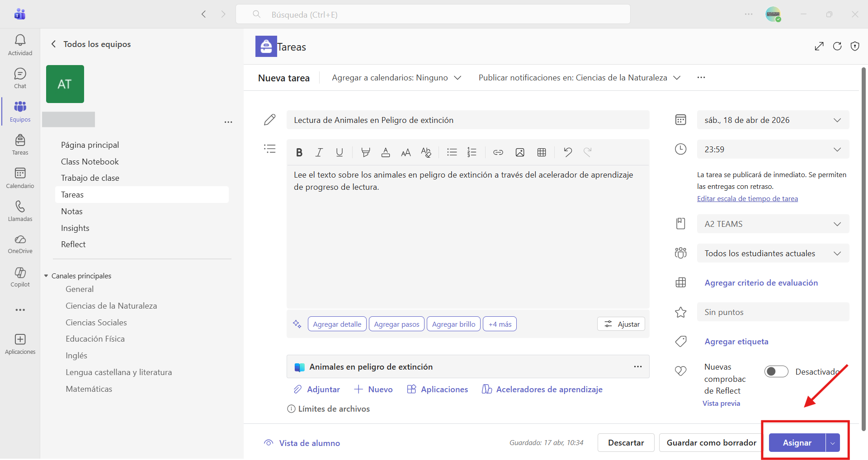
Task: Open the due date dropdown
Action: (773, 120)
